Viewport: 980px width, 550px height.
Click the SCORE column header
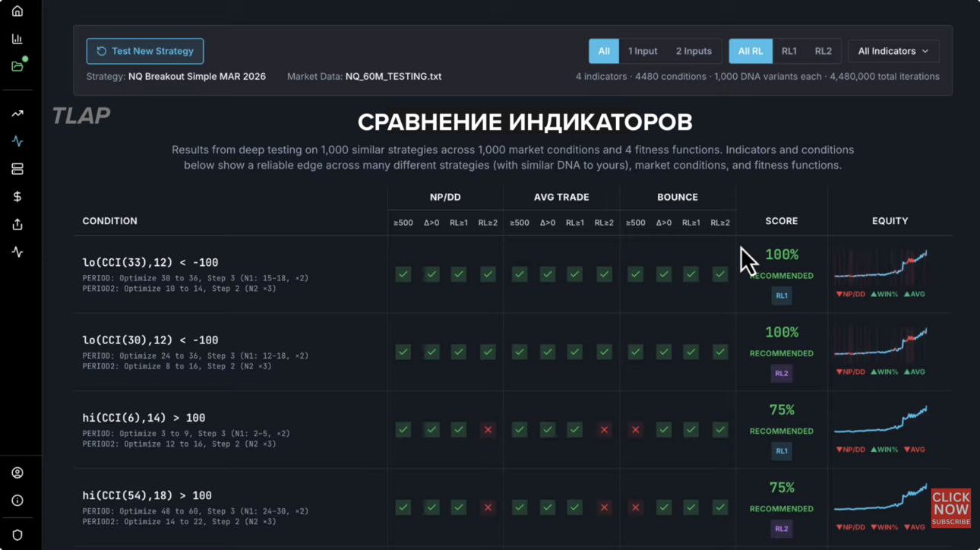click(782, 221)
